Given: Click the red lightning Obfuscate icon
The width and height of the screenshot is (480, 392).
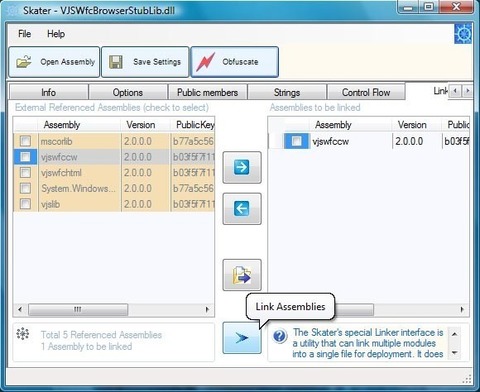Looking at the screenshot, I should [x=205, y=62].
